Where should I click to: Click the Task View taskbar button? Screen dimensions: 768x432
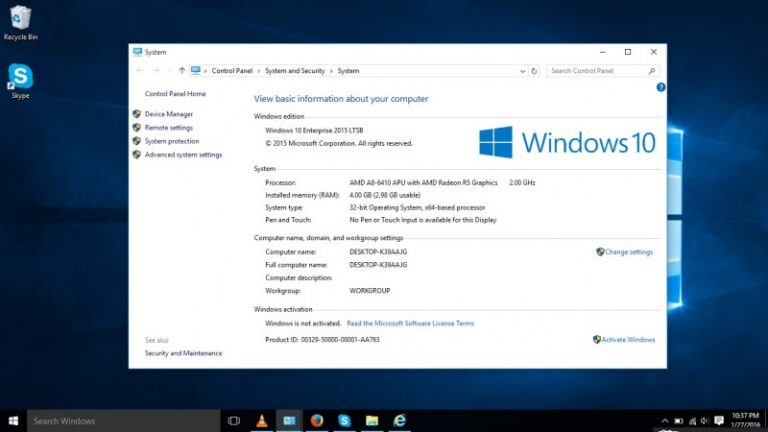[234, 421]
